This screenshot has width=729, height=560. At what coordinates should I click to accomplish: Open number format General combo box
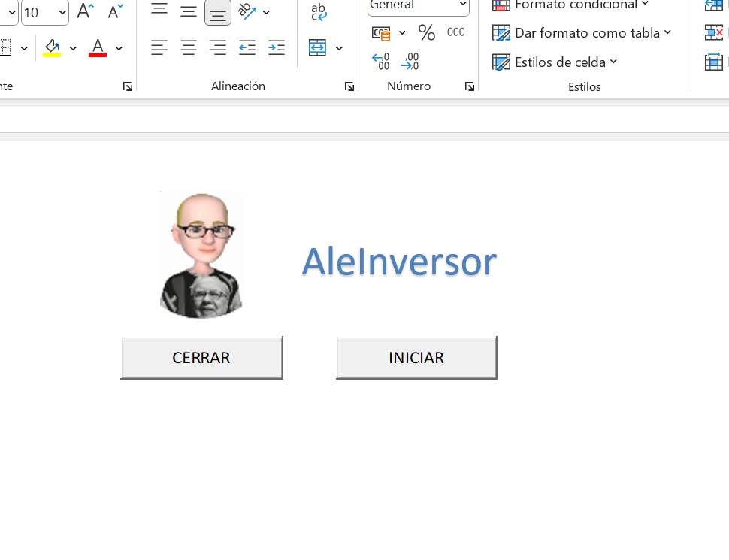[x=419, y=5]
